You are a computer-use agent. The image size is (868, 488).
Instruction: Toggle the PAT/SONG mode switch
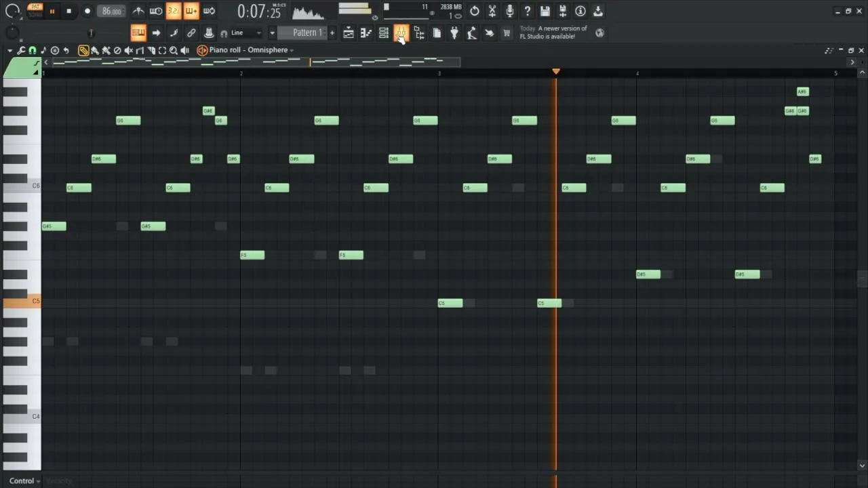(x=34, y=11)
